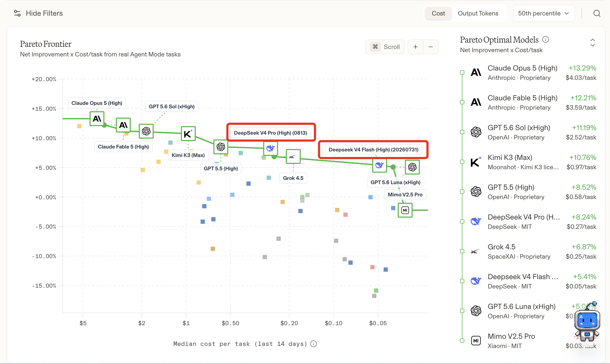Viewport: 610px width, 364px height.
Task: Select the Grok 4.5 node on chart
Action: coord(293,156)
